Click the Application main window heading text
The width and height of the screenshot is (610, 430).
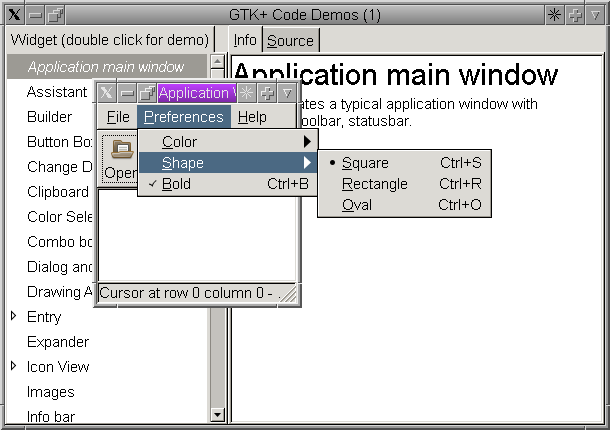point(395,74)
